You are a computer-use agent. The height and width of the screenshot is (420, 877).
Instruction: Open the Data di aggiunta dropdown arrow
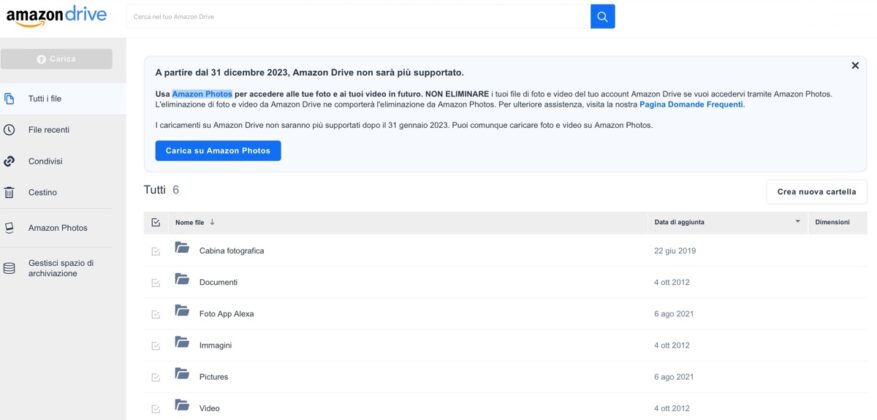[x=798, y=222]
